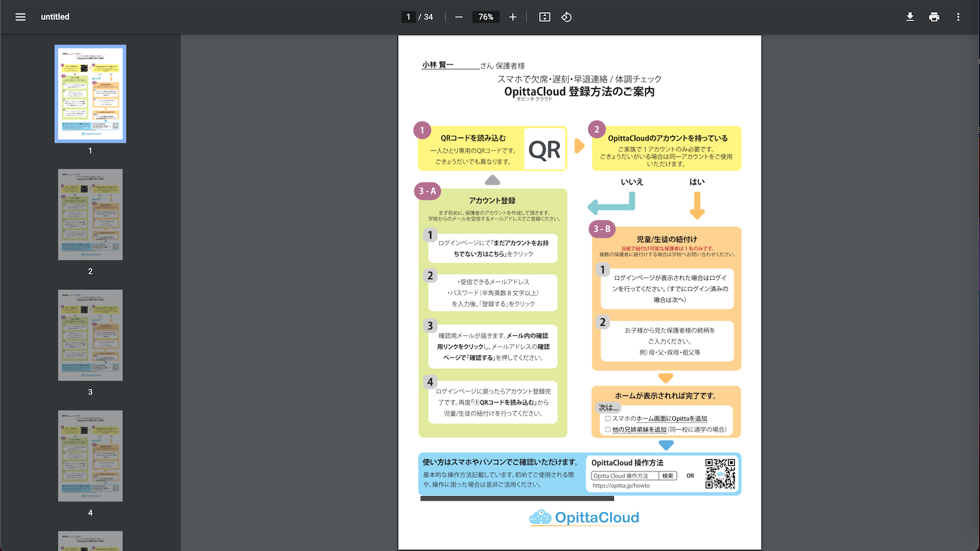This screenshot has width=980, height=551.
Task: Click the '/ 34' total page count
Action: 426,17
